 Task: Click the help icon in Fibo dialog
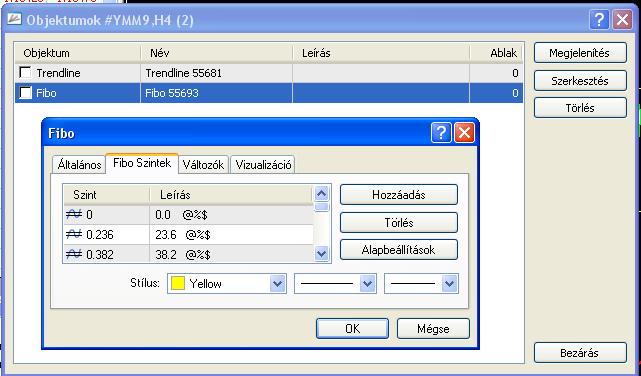coord(441,133)
